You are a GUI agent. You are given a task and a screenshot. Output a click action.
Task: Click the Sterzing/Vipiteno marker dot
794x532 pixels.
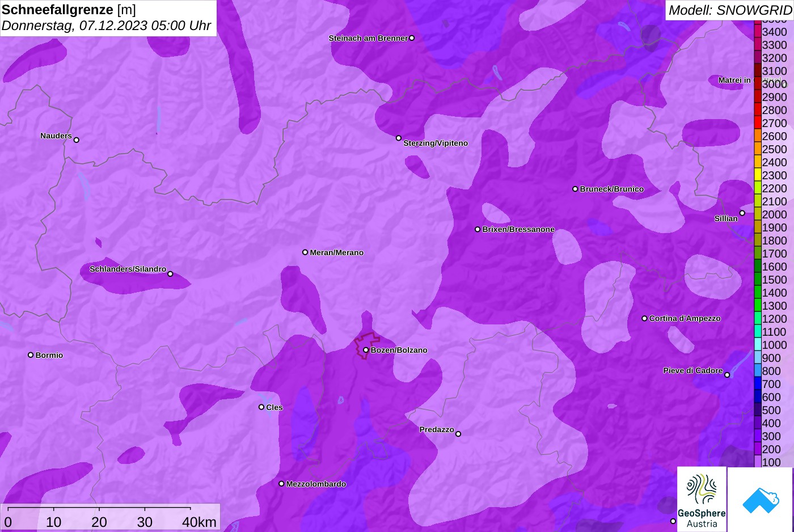(x=399, y=138)
